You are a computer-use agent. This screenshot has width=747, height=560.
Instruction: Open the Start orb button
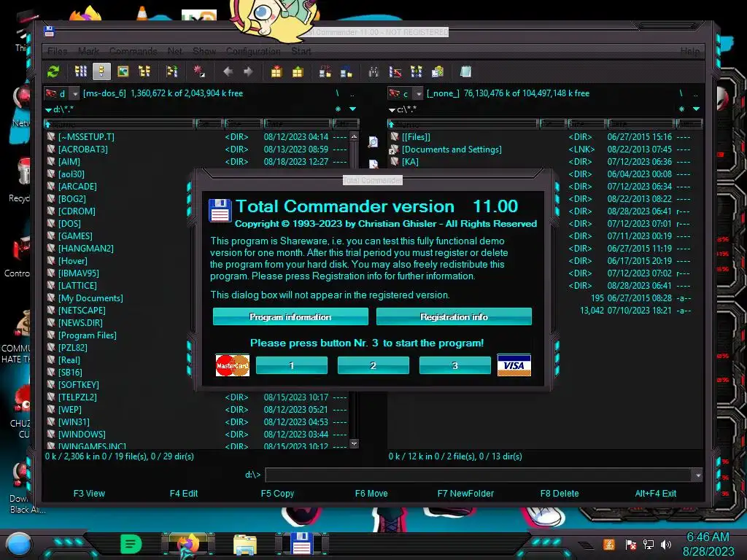[x=18, y=545]
